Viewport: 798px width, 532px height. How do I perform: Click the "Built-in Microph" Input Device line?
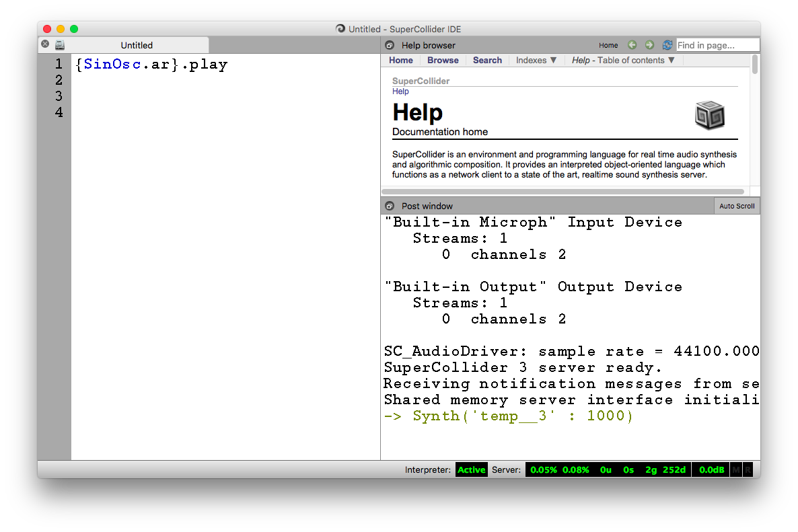[533, 222]
